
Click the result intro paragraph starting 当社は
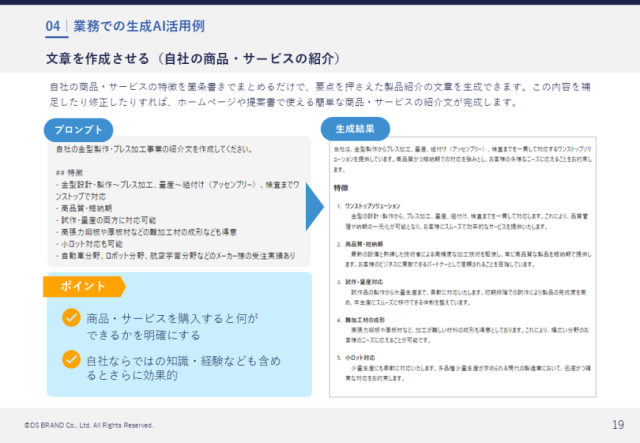(x=462, y=159)
